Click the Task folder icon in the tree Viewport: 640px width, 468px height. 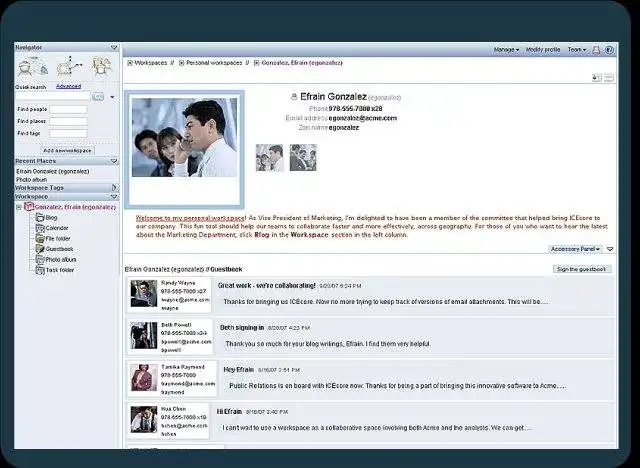40,270
